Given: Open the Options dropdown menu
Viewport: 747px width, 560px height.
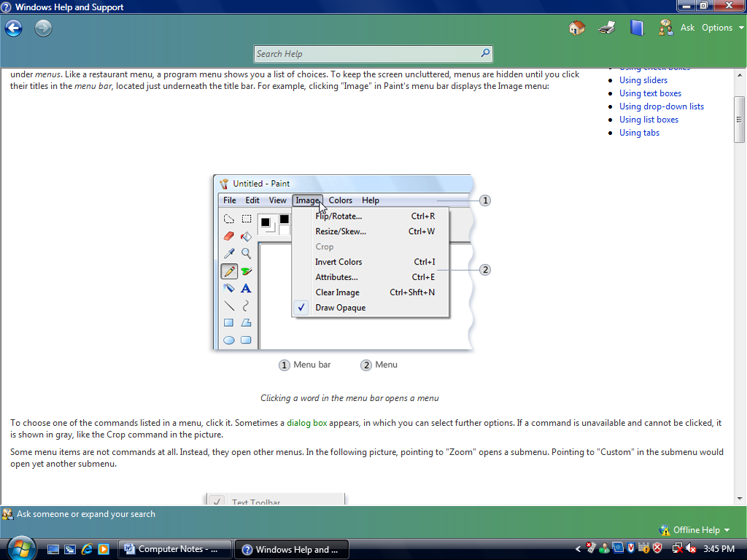Looking at the screenshot, I should coord(722,28).
